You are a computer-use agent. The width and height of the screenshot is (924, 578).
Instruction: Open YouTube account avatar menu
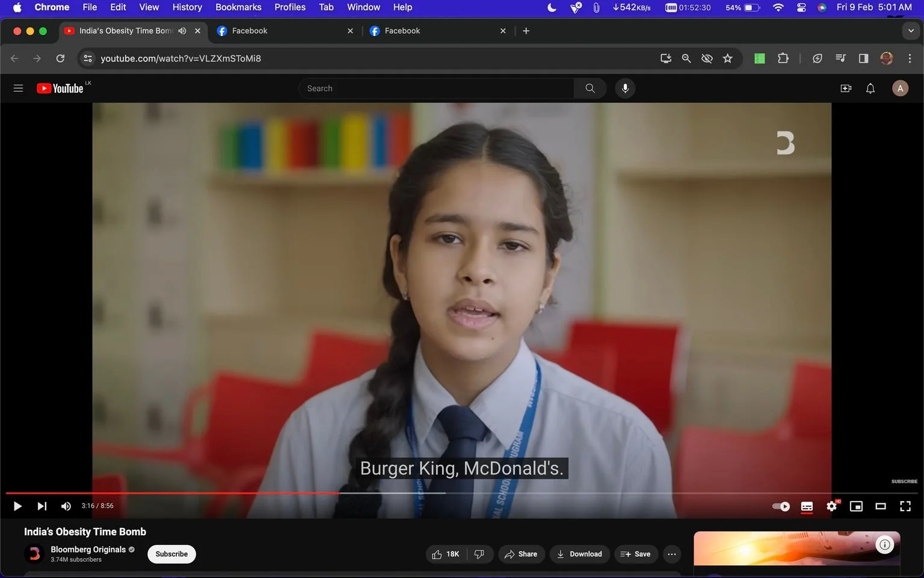click(900, 89)
